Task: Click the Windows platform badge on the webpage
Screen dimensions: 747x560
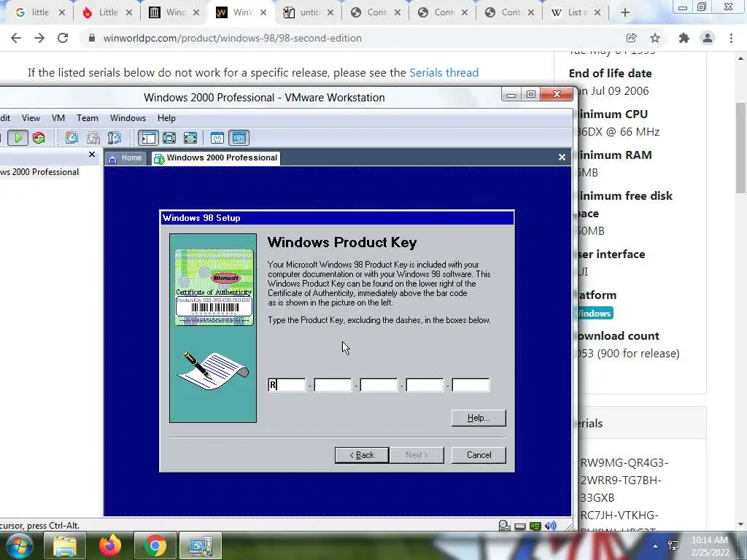Action: click(594, 314)
